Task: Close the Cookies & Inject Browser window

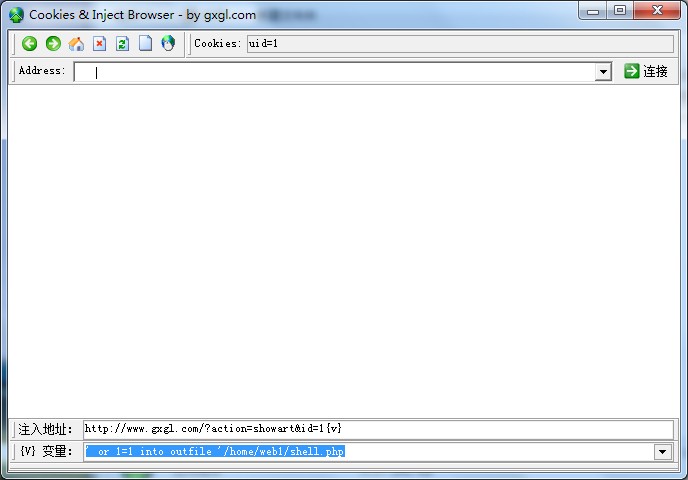Action: point(657,11)
